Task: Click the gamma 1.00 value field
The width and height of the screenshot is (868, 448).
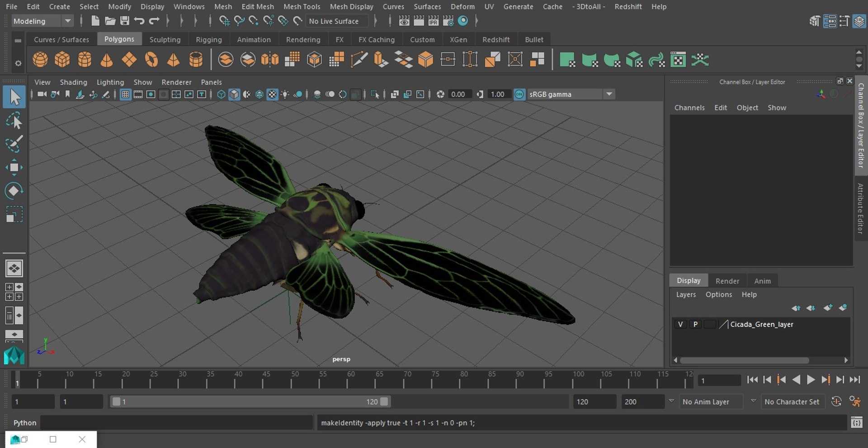Action: pyautogui.click(x=499, y=94)
